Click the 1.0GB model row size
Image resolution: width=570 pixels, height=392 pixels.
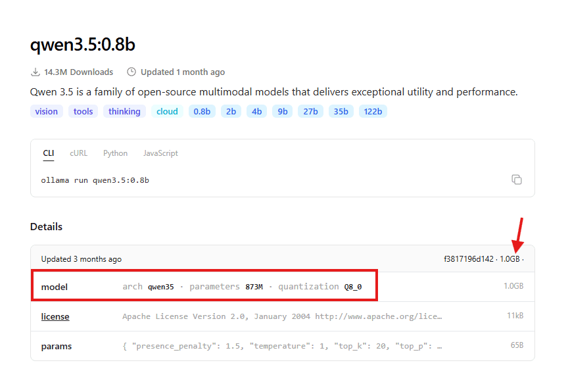click(513, 286)
